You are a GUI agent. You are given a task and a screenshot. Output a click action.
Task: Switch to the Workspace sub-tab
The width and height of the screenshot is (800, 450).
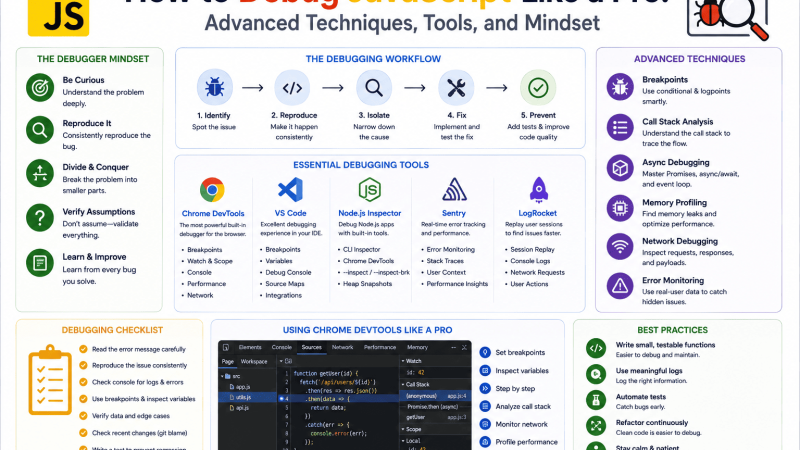click(254, 361)
